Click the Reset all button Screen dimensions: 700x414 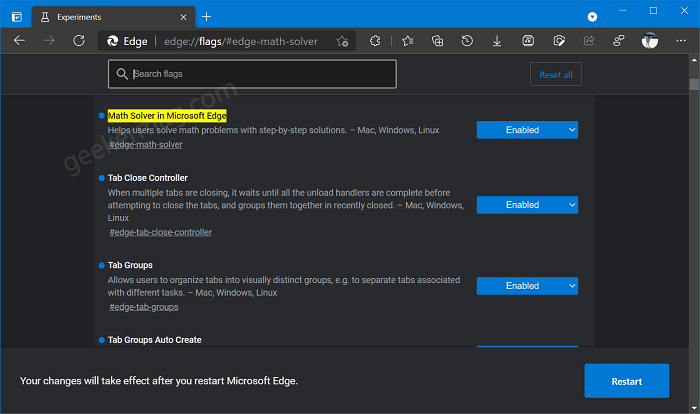click(556, 75)
